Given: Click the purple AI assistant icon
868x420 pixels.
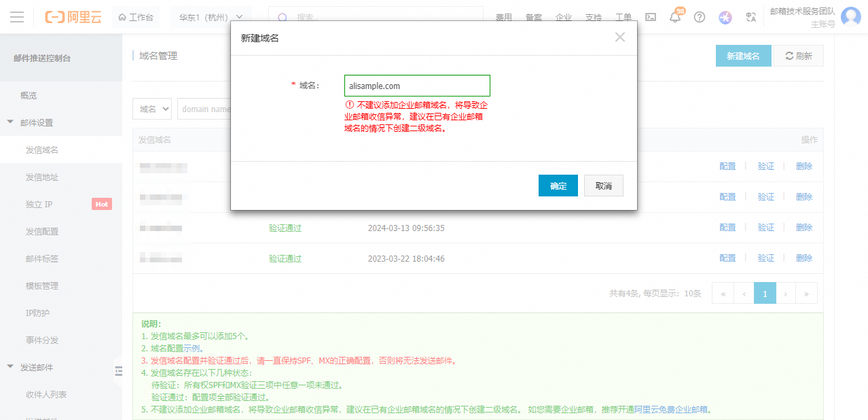Looking at the screenshot, I should click(x=725, y=17).
